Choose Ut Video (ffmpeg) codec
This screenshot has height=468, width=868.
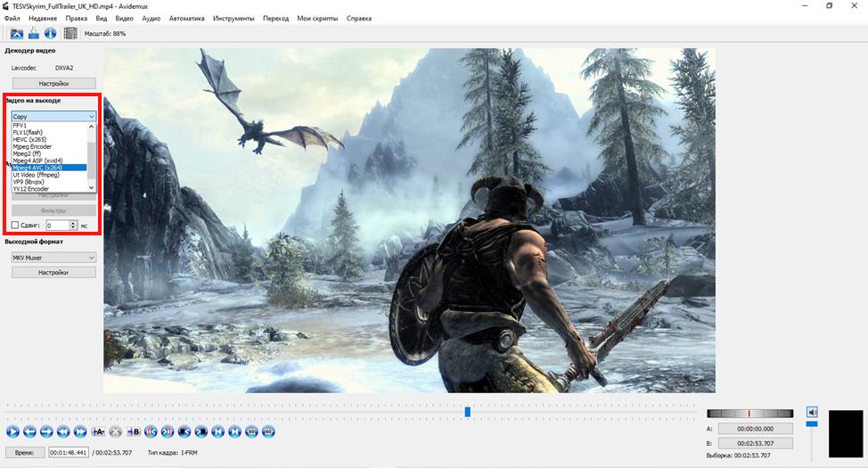click(49, 175)
